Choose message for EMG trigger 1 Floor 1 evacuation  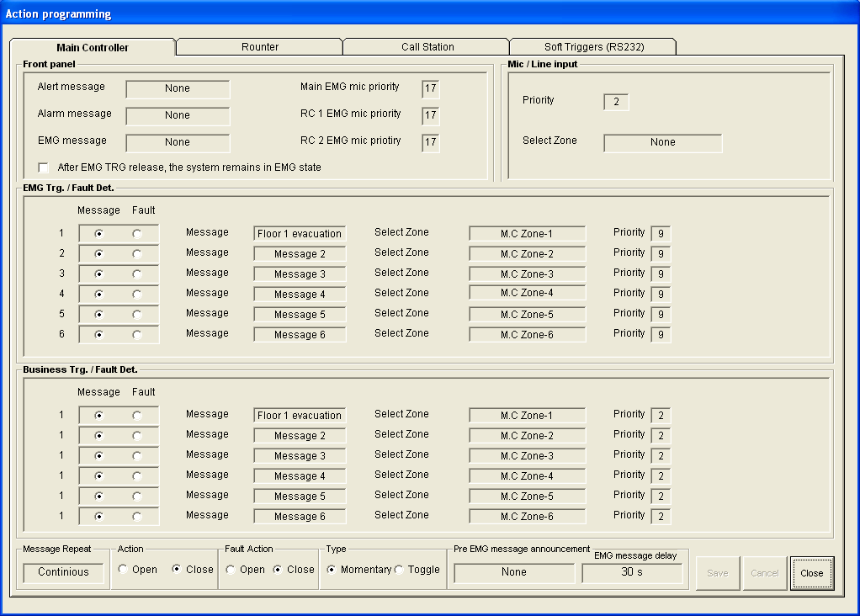click(300, 234)
